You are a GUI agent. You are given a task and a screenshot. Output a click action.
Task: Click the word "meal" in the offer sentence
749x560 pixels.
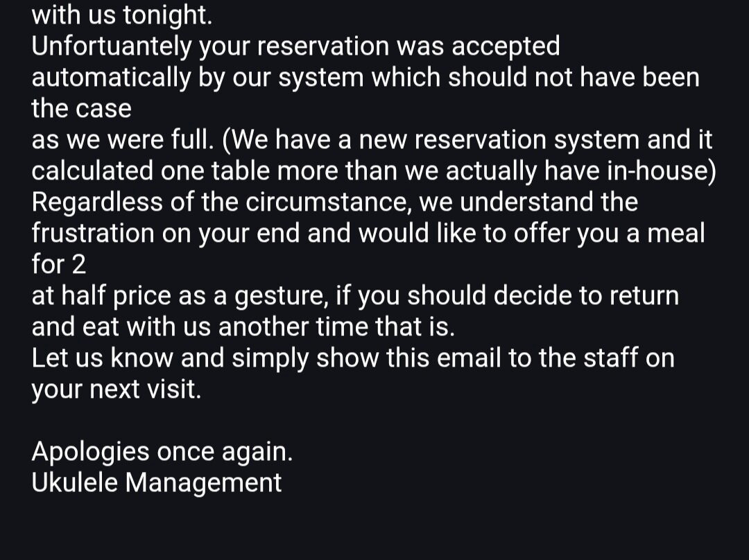point(675,234)
